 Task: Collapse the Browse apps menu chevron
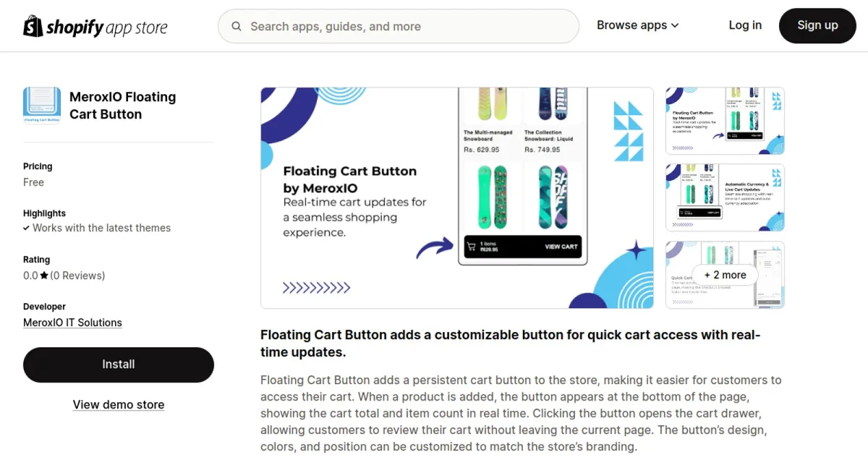[675, 25]
